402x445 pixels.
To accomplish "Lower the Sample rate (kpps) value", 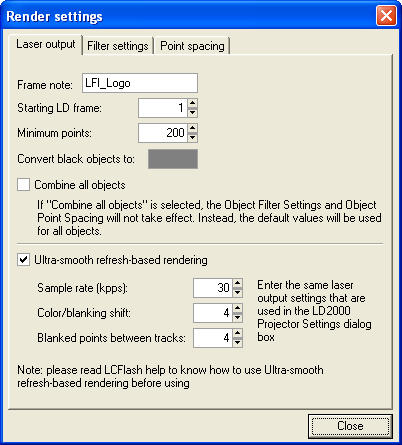I will coord(237,292).
